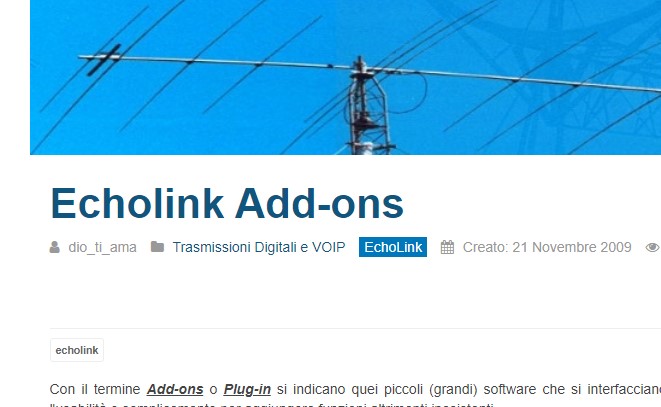This screenshot has width=661, height=407.
Task: Click the cable loop beside the mast
Action: [407, 93]
